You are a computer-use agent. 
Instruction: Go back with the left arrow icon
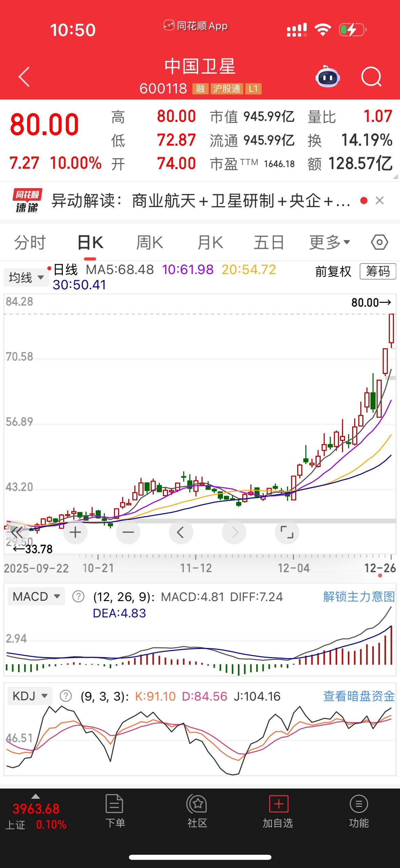[24, 77]
